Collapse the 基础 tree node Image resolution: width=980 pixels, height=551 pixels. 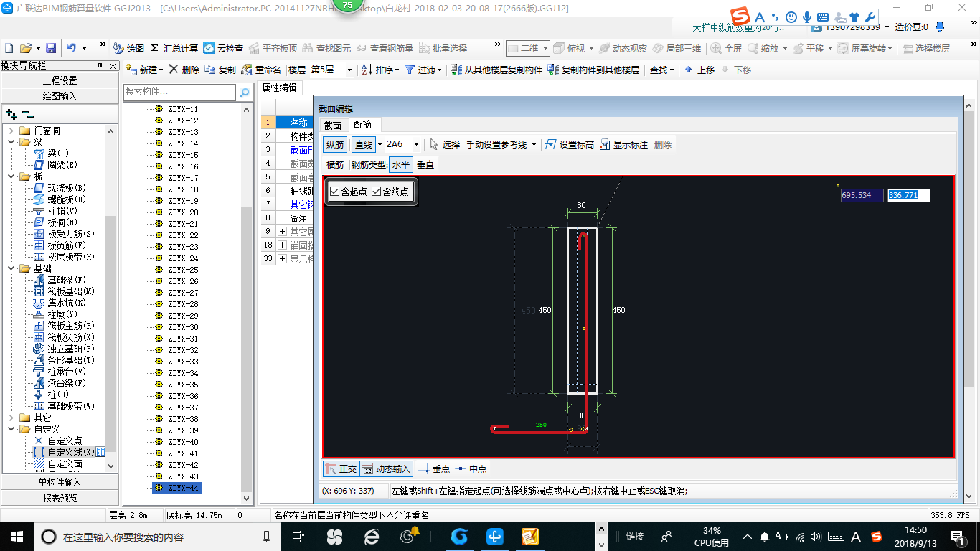[11, 268]
